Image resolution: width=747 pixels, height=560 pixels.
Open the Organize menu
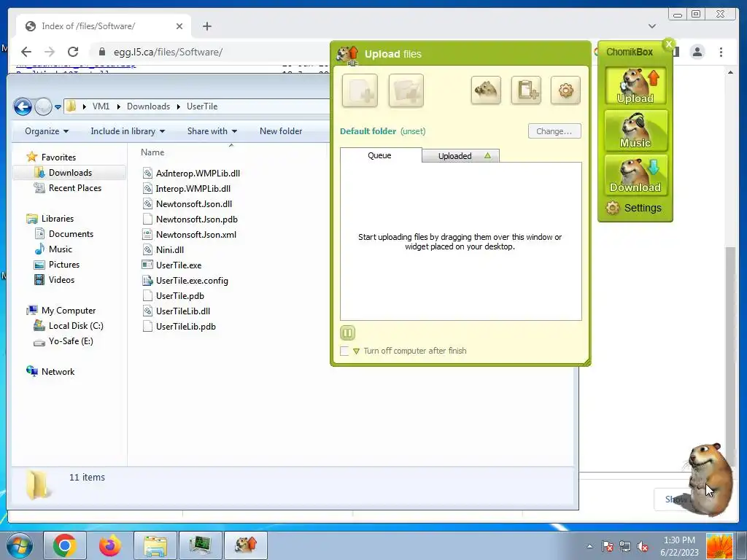pyautogui.click(x=47, y=131)
